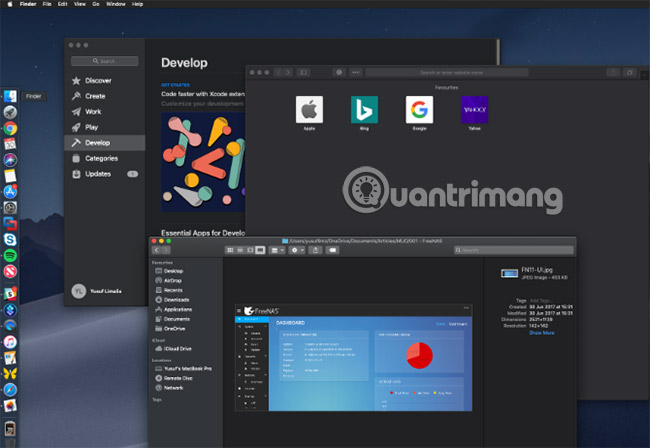This screenshot has width=650, height=448.
Task: Open Google Chrome from the dock
Action: pos(10,128)
